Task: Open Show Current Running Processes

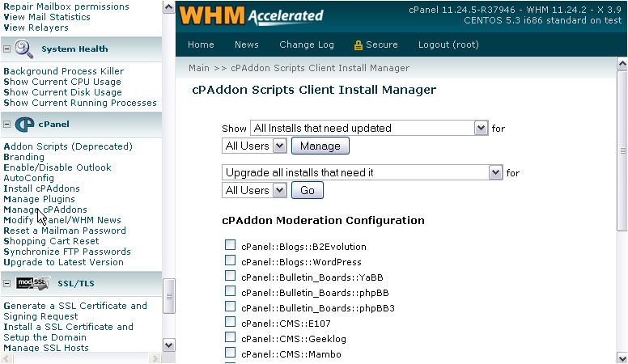Action: pos(80,103)
